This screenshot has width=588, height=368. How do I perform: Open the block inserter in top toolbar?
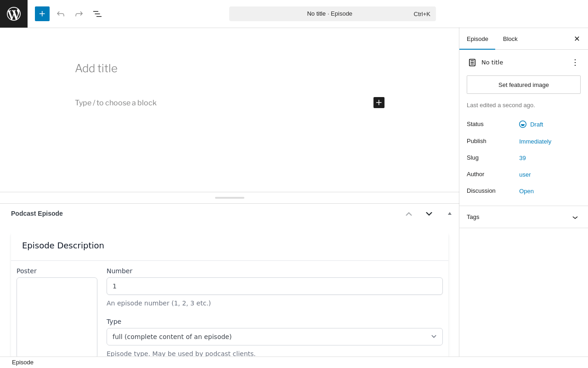click(42, 14)
